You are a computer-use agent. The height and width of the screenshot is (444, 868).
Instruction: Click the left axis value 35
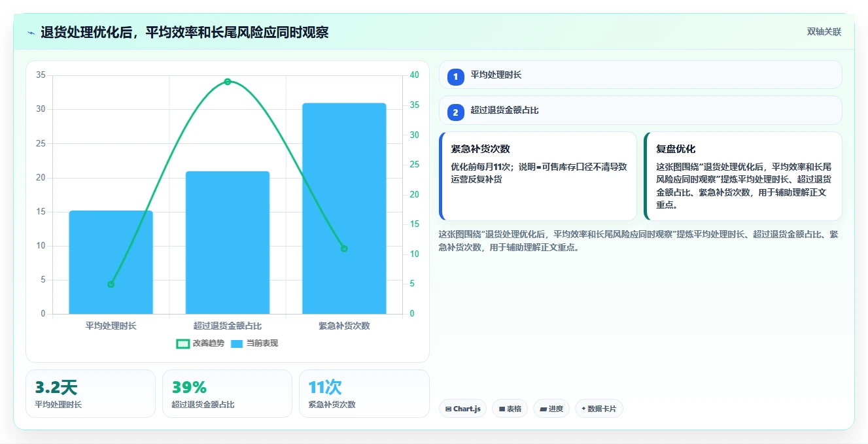41,75
